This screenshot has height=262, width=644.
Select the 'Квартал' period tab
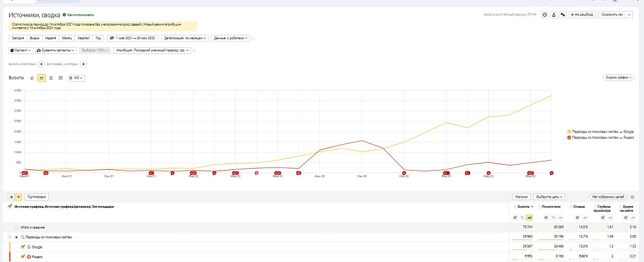84,38
